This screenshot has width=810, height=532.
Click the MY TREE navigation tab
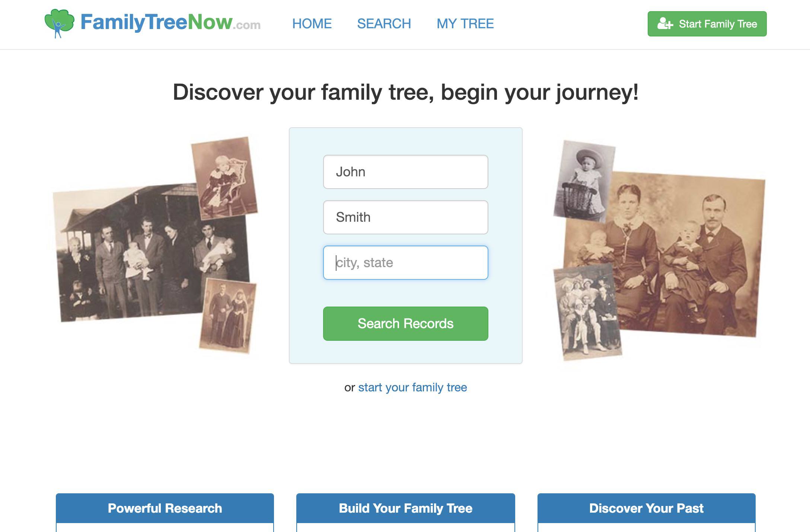[466, 24]
